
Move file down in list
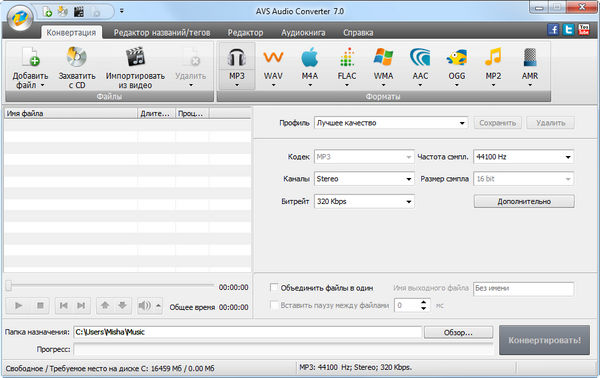point(122,305)
